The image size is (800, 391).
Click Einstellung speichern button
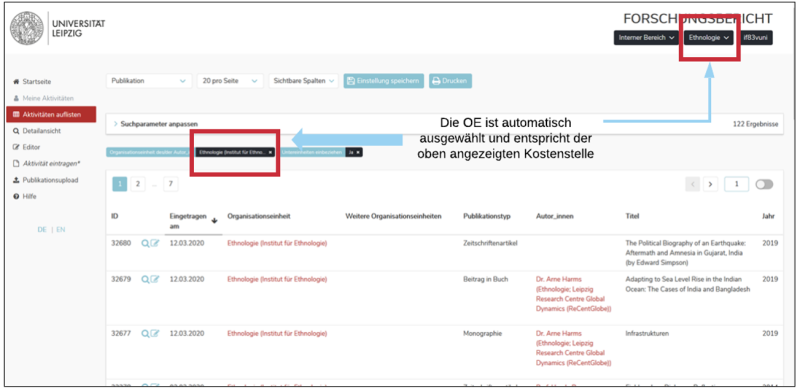click(x=384, y=81)
